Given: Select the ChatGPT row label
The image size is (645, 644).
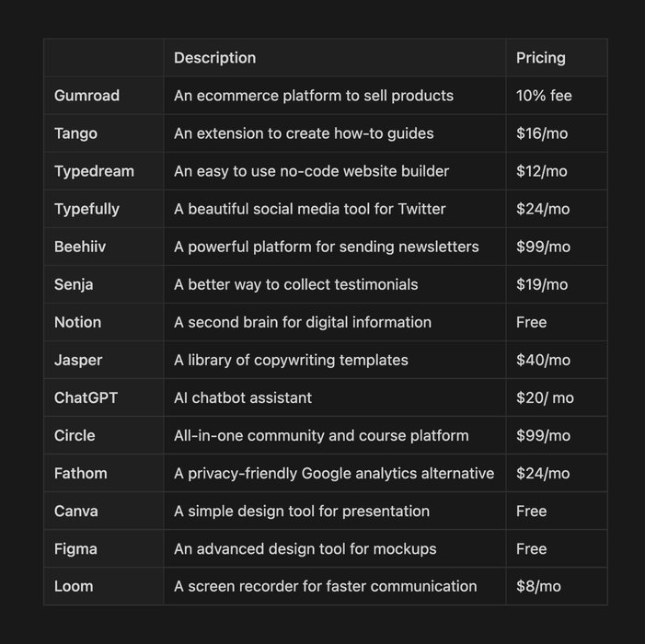Looking at the screenshot, I should pyautogui.click(x=86, y=397).
